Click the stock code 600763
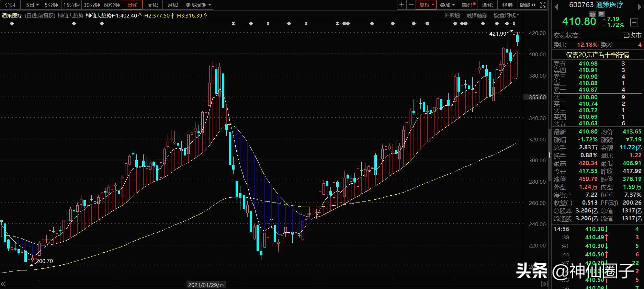The height and width of the screenshot is (289, 644). [581, 4]
